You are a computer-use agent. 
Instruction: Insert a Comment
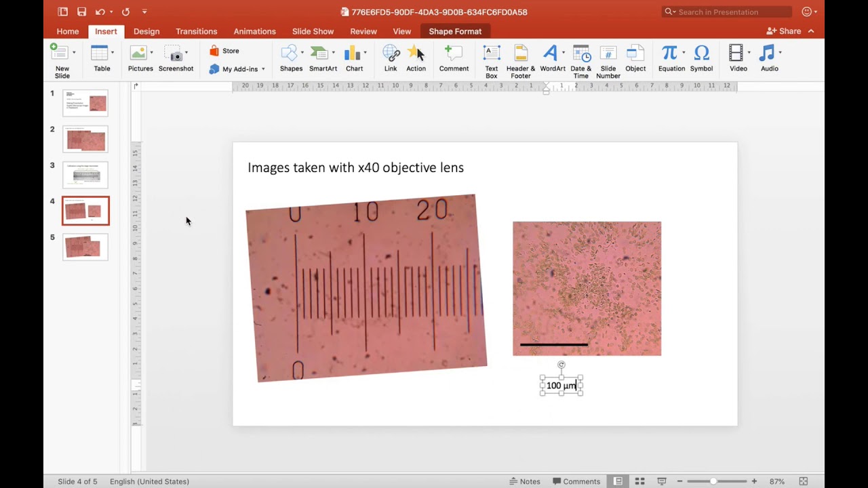click(x=454, y=53)
